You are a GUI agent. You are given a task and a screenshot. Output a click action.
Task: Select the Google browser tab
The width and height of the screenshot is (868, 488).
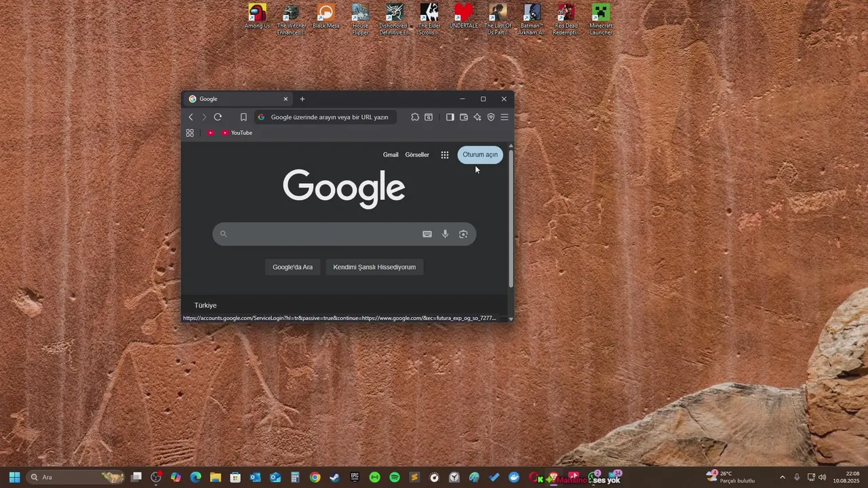point(237,99)
